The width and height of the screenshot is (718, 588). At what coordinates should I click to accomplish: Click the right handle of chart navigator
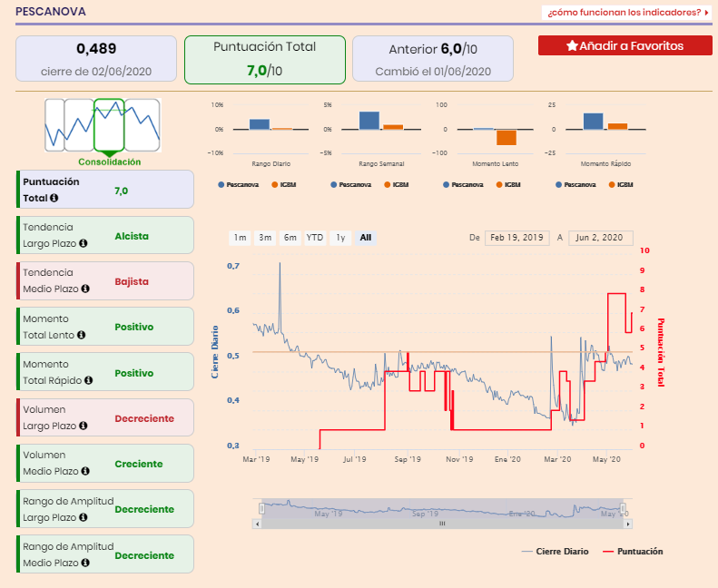pos(623,508)
